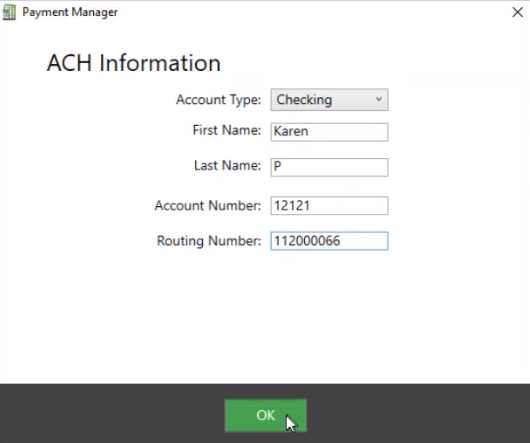The width and height of the screenshot is (530, 443).
Task: Click the Account Number label
Action: click(208, 205)
